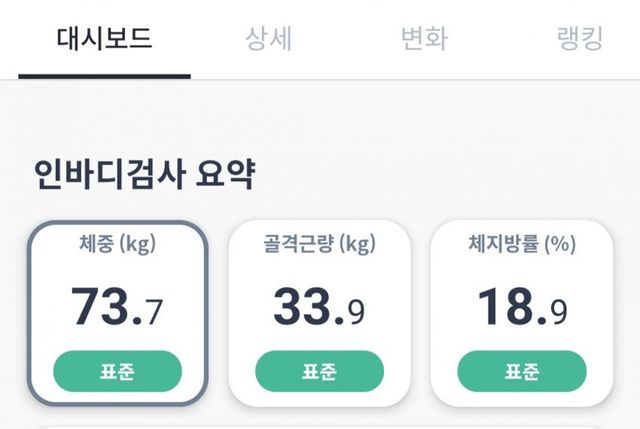Viewport: 640px width, 429px height.
Task: Click the decimal .7 in the weight reading
Action: point(151,310)
